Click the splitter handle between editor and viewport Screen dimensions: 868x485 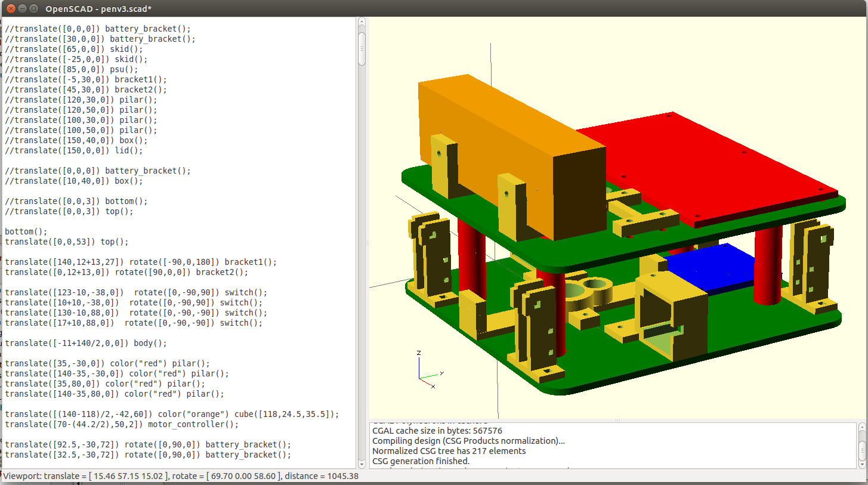[366, 242]
